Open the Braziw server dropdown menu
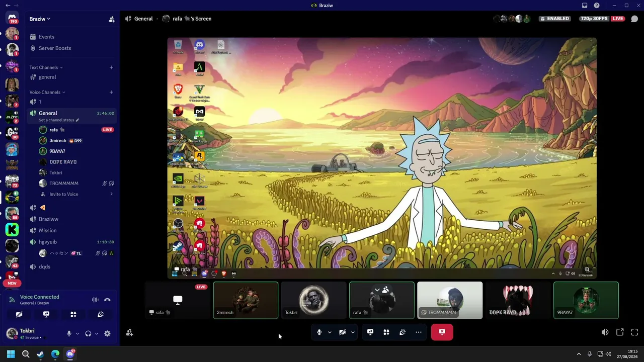 click(x=40, y=19)
